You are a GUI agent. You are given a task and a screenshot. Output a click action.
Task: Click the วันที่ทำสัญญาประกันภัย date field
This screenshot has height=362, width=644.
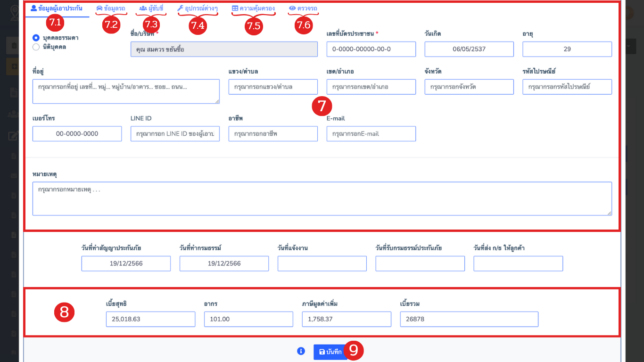tap(126, 263)
